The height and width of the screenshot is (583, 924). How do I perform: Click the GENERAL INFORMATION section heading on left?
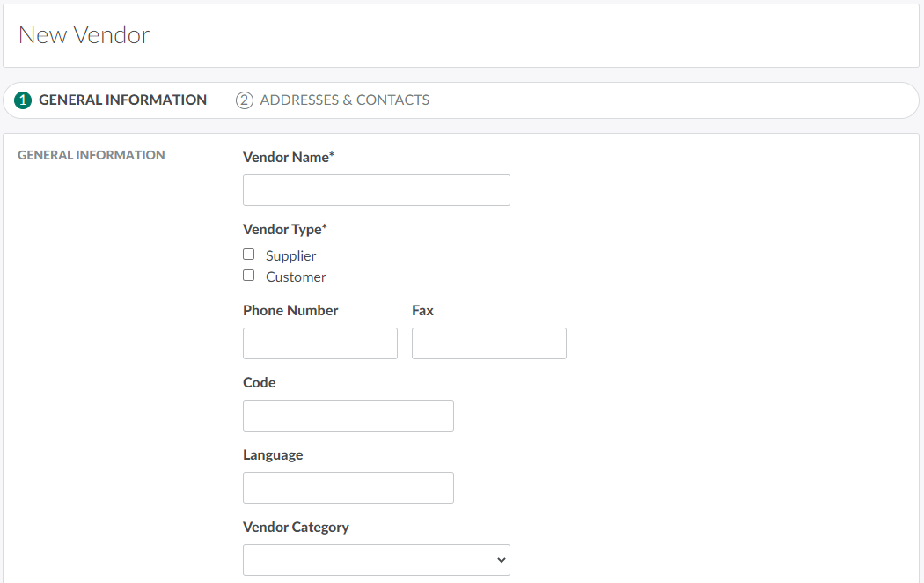tap(92, 155)
